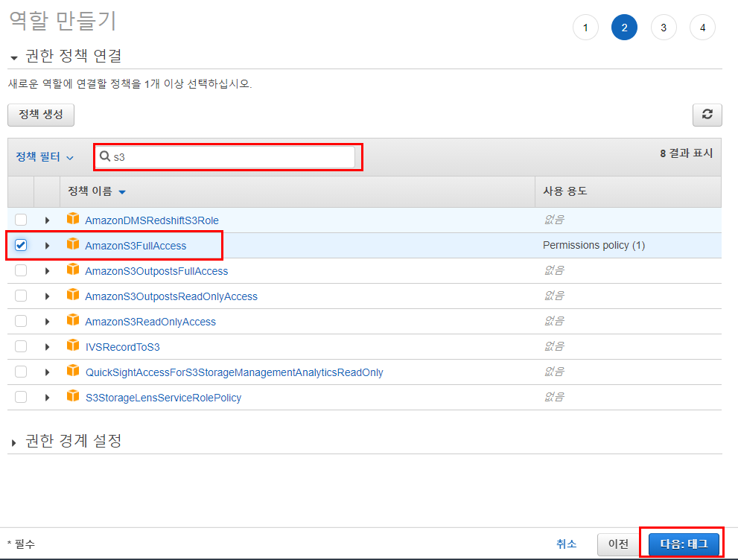Check the AmazonS3OutpostsReadOnlyAccess checkbox

point(21,296)
